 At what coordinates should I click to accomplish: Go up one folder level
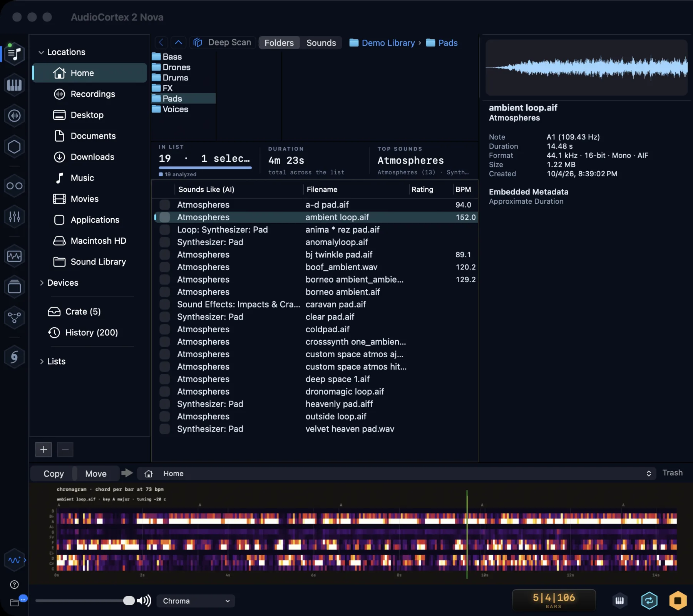178,42
